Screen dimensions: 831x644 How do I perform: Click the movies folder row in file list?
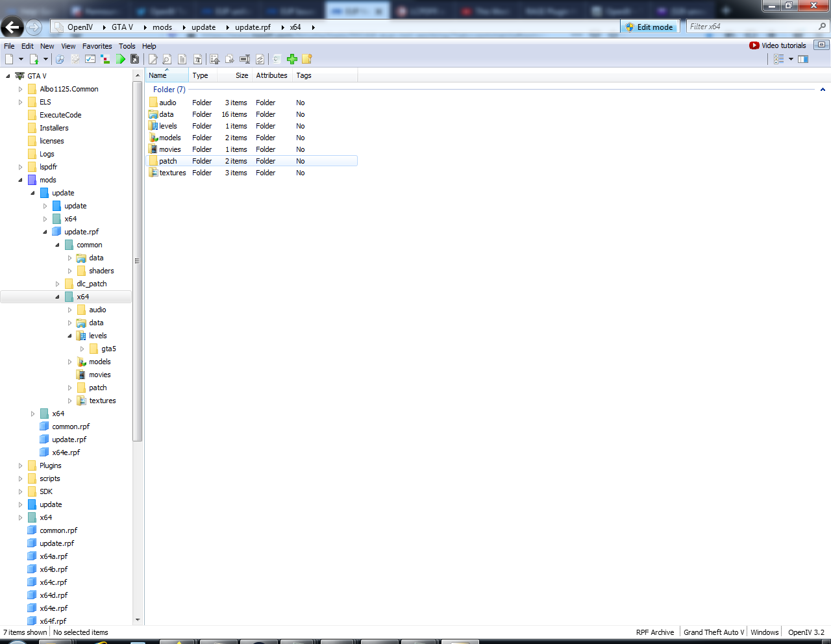pos(252,149)
